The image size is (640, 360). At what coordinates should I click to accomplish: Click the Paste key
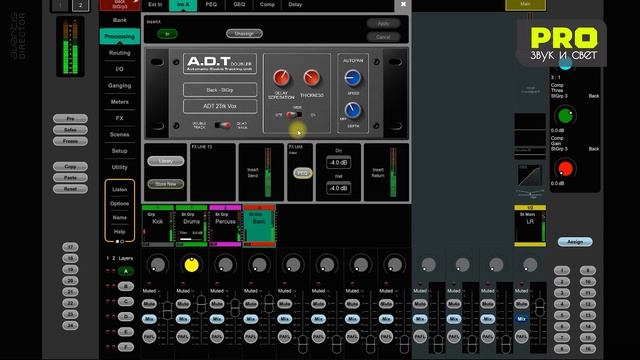(70, 178)
